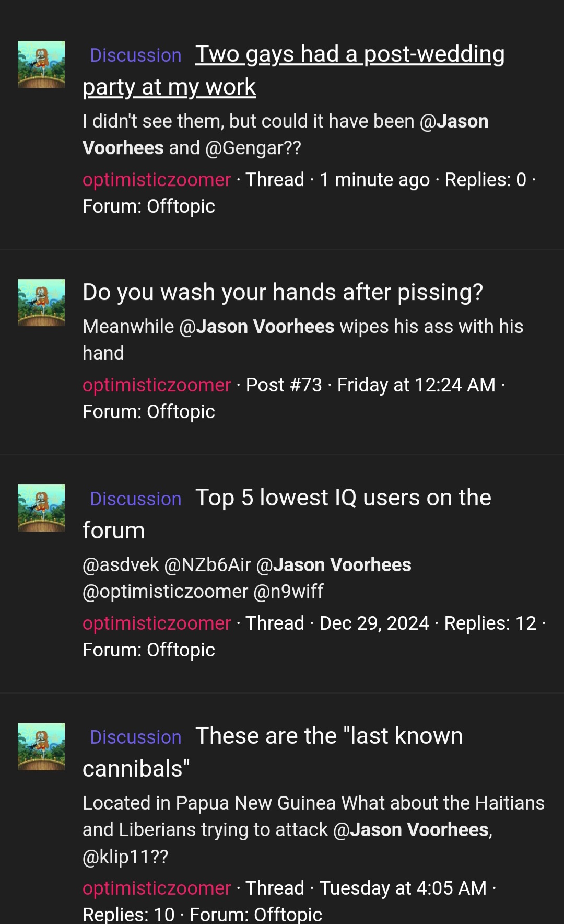The width and height of the screenshot is (564, 924).
Task: Open the avatar next to the wash hands post
Action: tap(41, 303)
